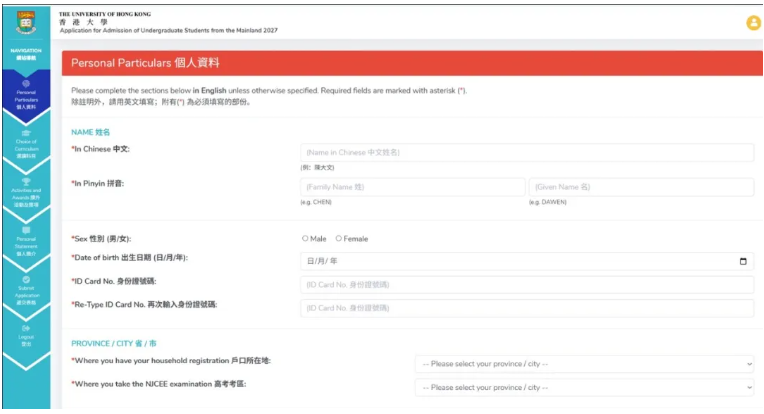Click the "Sex 性別" label
764x414 pixels.
pyautogui.click(x=101, y=239)
